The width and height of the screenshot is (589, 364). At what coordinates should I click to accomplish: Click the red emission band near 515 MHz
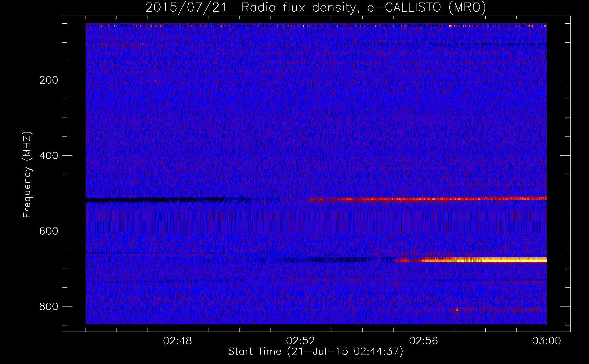(x=428, y=199)
